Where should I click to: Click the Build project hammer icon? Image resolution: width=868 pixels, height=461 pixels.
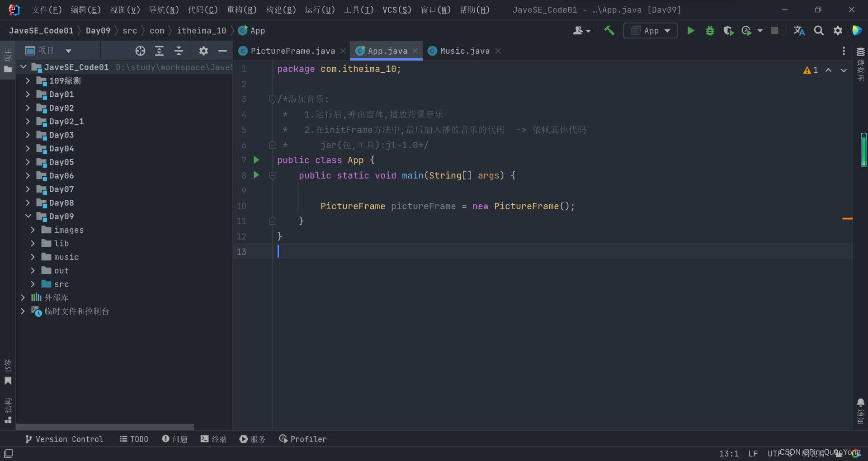609,30
